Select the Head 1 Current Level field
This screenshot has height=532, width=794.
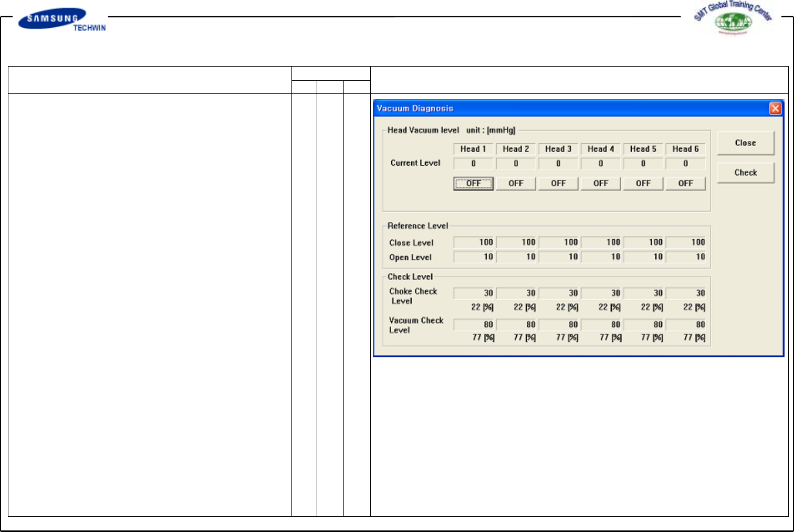[473, 164]
